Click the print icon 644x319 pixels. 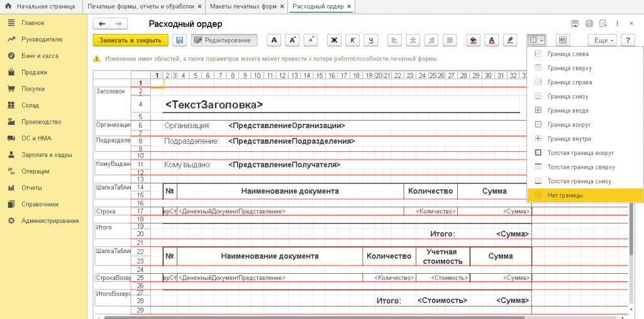pos(589,24)
